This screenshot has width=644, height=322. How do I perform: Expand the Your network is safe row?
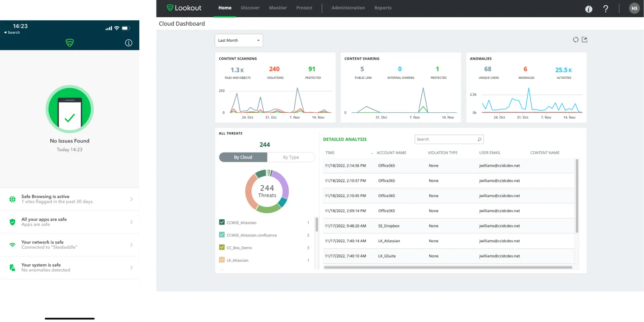pyautogui.click(x=70, y=245)
